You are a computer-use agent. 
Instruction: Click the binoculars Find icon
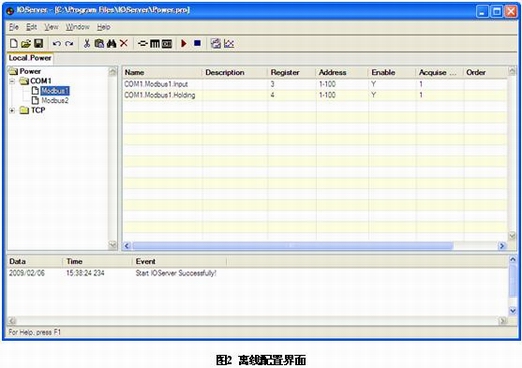(x=111, y=43)
